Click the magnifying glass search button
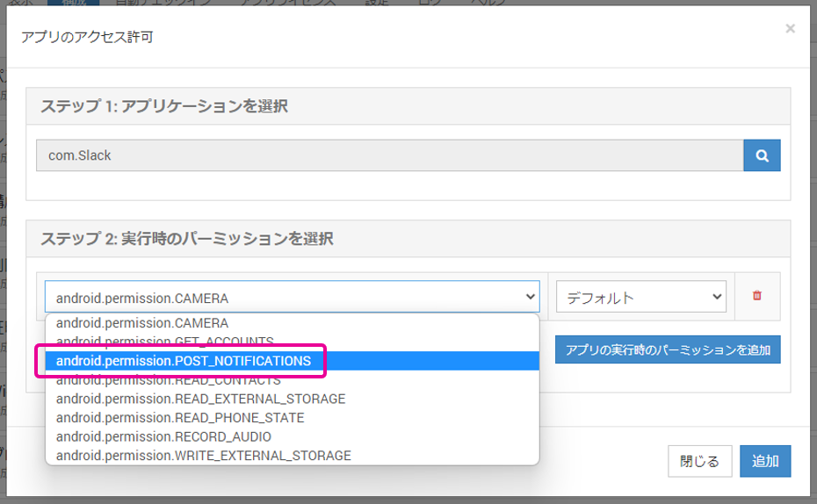Viewport: 817px width, 504px height. click(x=762, y=155)
